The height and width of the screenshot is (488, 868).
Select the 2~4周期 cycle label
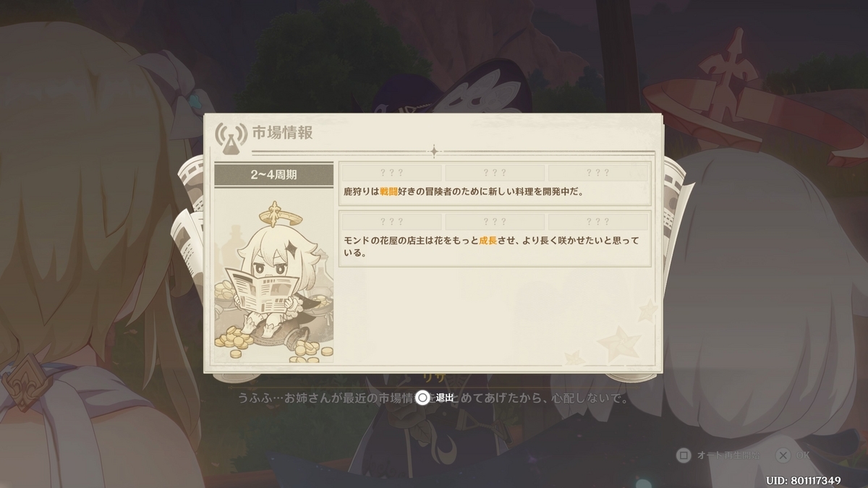click(273, 174)
